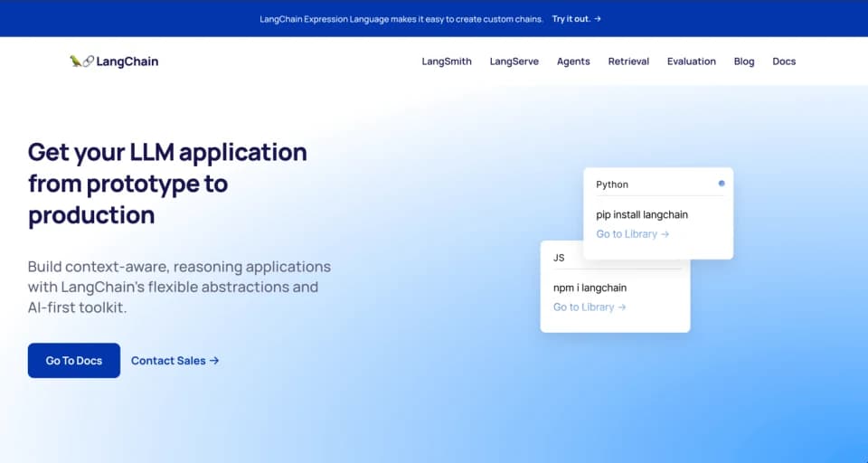Open the LangServe menu item

(x=514, y=61)
